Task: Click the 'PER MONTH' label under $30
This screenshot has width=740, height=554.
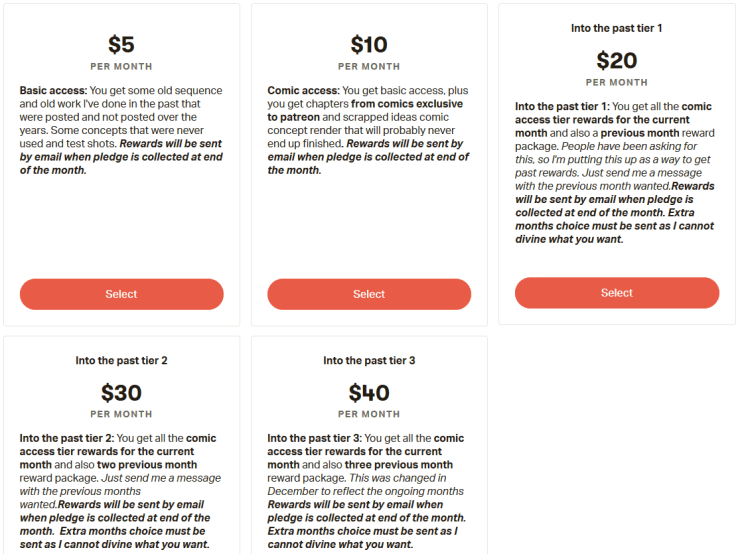Action: pyautogui.click(x=121, y=414)
